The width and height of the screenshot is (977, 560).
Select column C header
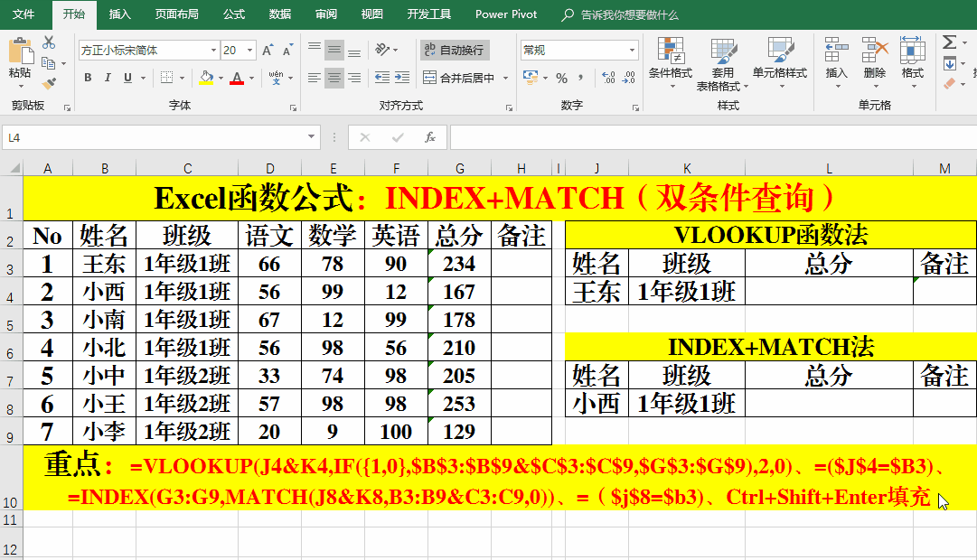tap(187, 168)
